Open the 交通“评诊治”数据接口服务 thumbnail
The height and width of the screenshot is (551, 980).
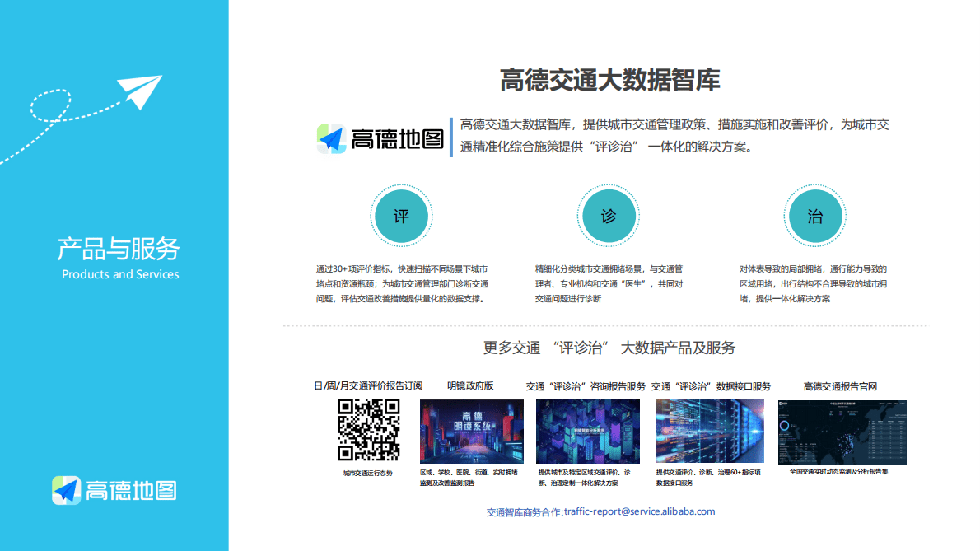point(711,431)
